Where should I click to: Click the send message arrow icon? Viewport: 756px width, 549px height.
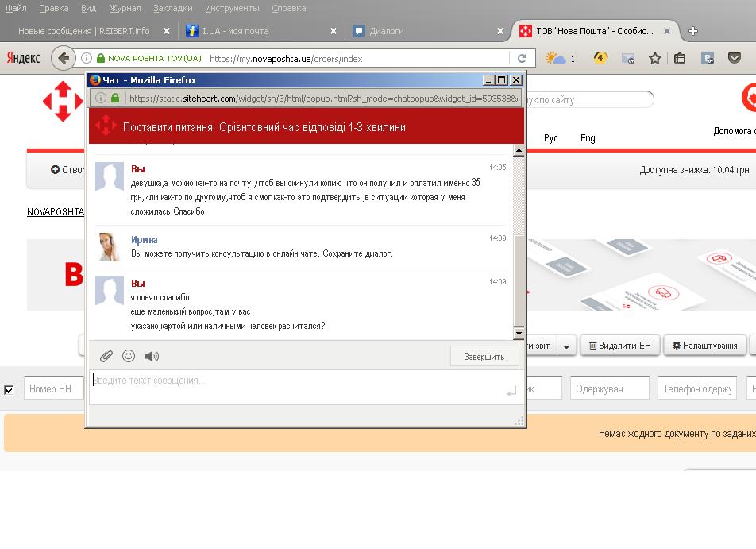pos(511,391)
